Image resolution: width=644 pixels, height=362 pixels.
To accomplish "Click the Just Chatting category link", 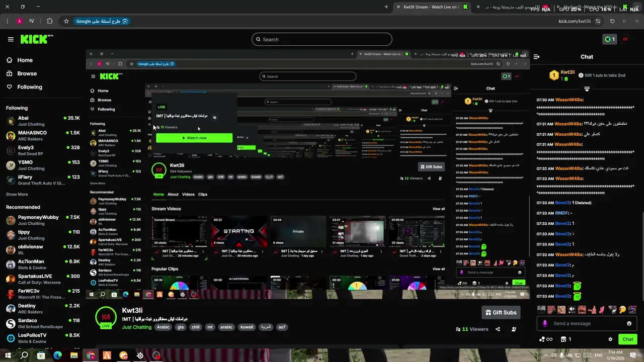I will pyautogui.click(x=136, y=327).
